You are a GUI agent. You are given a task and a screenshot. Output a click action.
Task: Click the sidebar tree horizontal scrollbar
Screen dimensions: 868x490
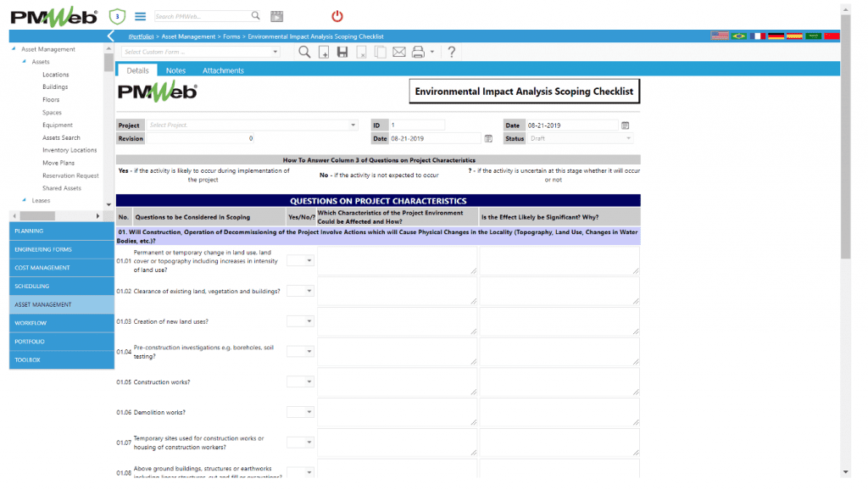37,216
